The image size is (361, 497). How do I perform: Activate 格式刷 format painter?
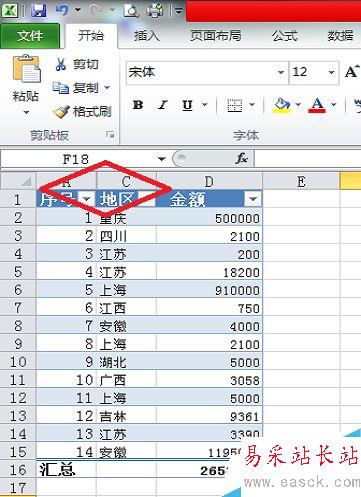coord(82,112)
